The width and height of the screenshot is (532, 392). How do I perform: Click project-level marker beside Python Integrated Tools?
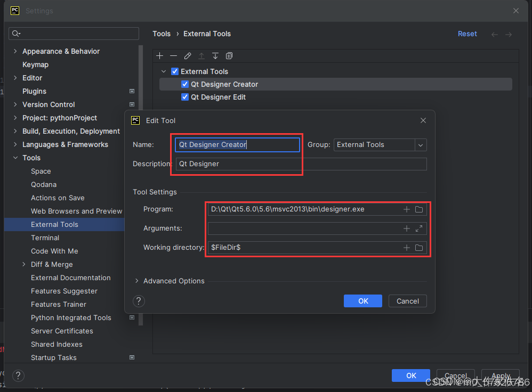132,318
